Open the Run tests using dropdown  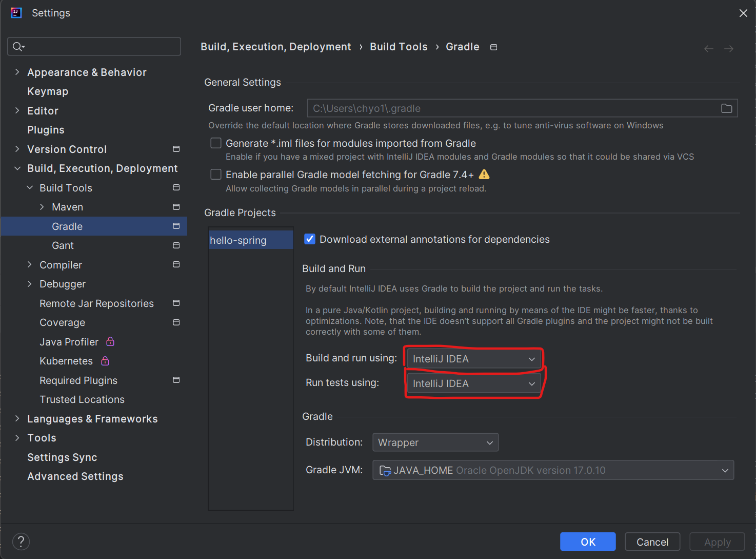click(473, 383)
